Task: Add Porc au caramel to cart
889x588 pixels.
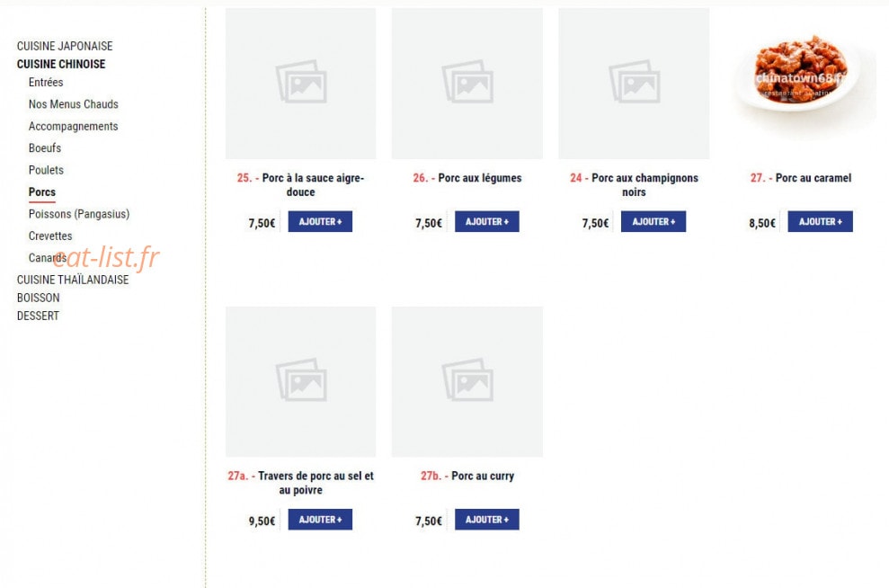Action: click(820, 222)
